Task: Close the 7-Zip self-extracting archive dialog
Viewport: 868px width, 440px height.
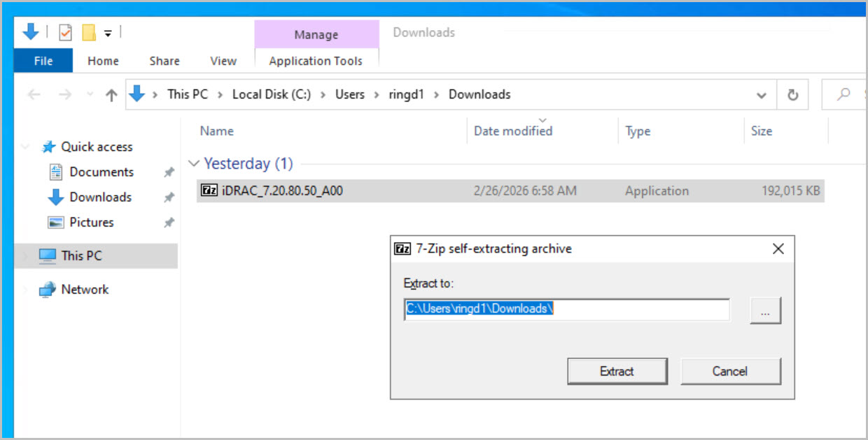Action: (x=778, y=248)
